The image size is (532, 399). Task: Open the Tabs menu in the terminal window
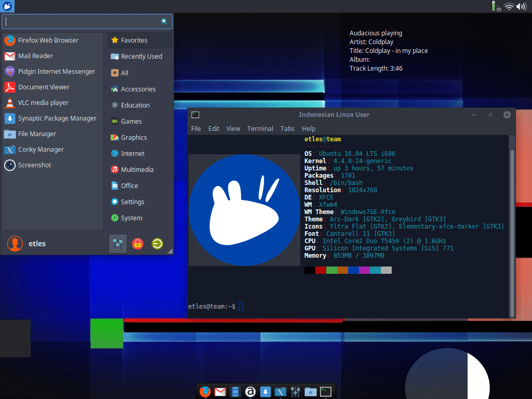click(287, 128)
